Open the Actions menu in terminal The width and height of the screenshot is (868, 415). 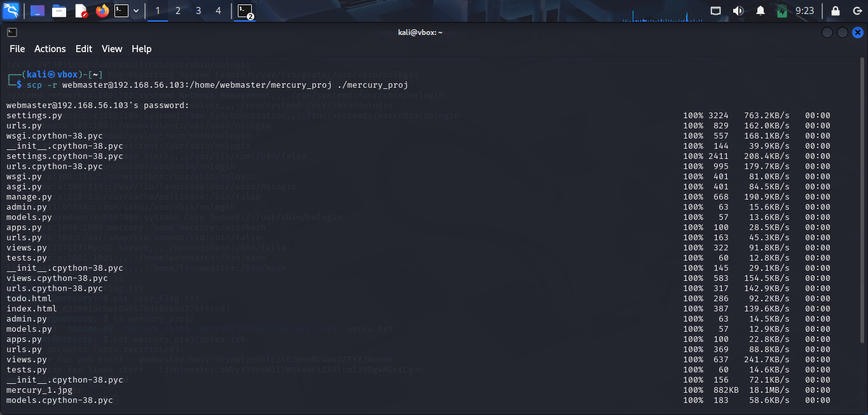(50, 49)
